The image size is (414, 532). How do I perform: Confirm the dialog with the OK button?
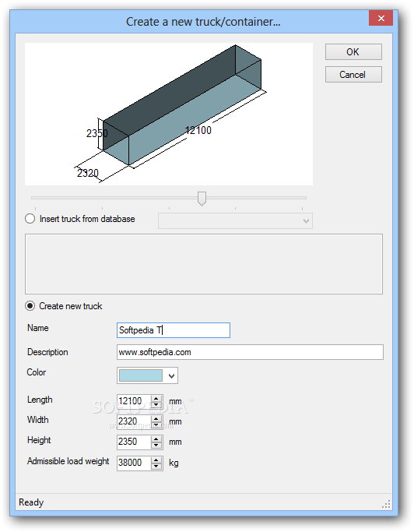[353, 52]
